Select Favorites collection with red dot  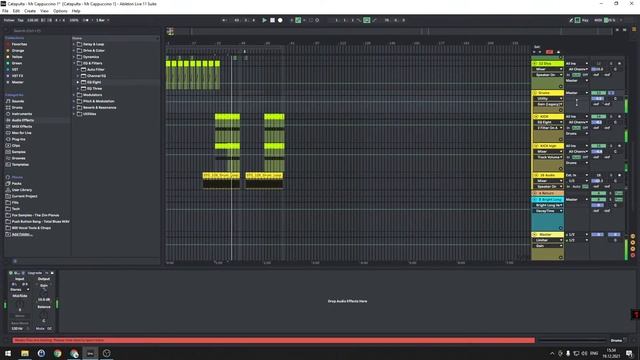point(19,44)
